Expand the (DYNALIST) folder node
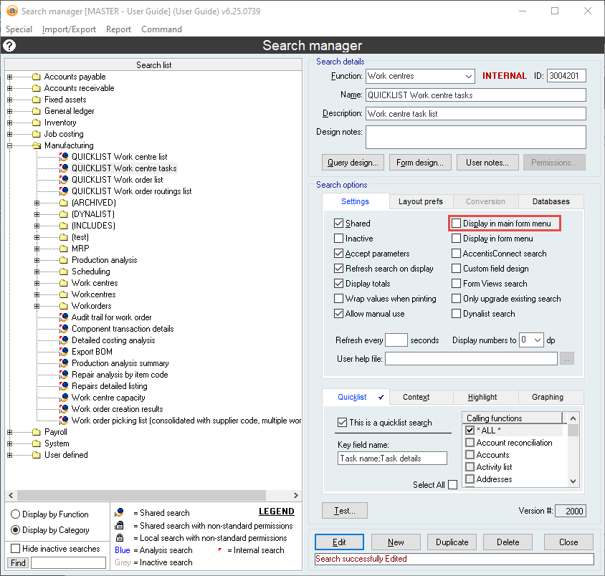Image resolution: width=605 pixels, height=576 pixels. pyautogui.click(x=37, y=214)
